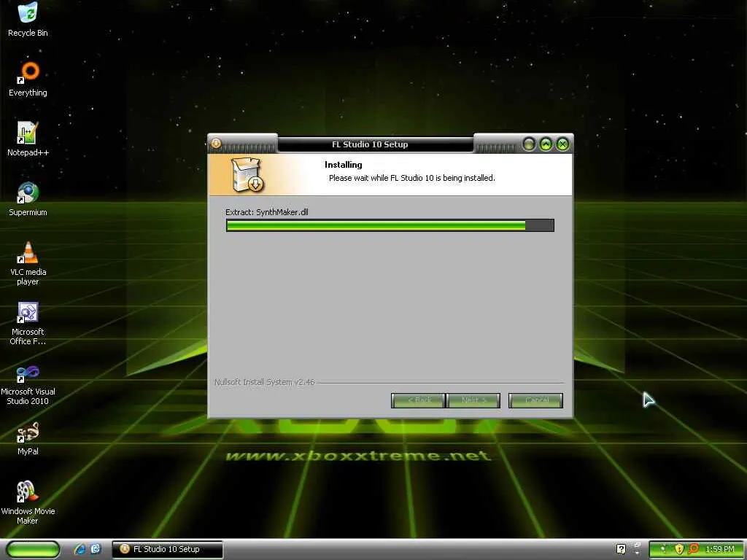Maximize the FL Studio 10 Setup window
The image size is (747, 560).
point(546,144)
